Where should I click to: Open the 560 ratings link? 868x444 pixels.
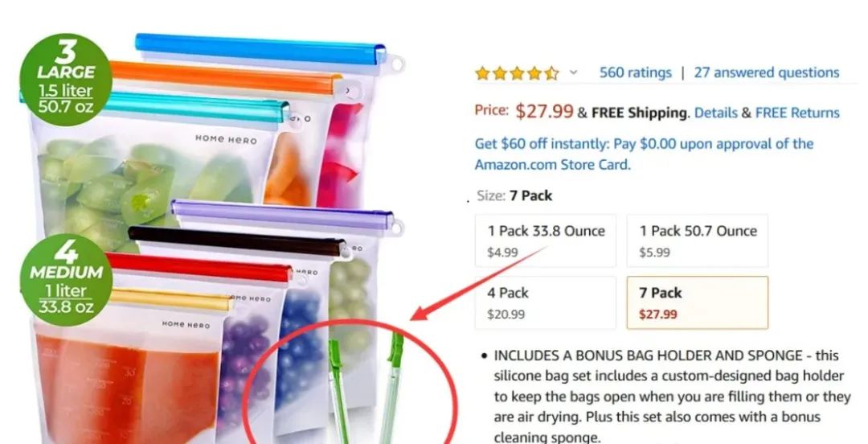(635, 72)
